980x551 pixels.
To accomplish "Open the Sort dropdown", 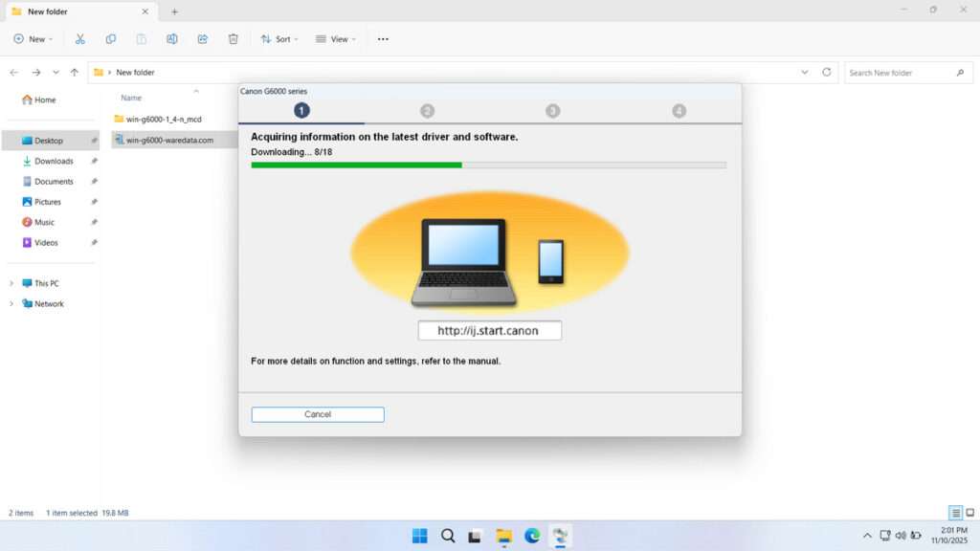I will [x=278, y=38].
